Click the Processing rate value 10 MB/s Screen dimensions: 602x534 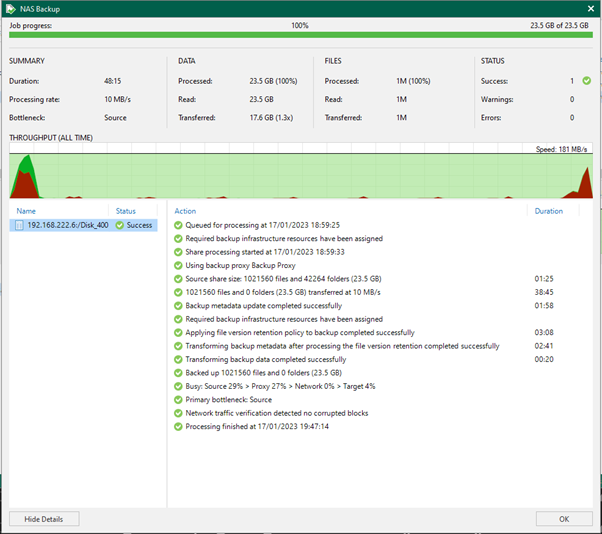coord(117,99)
